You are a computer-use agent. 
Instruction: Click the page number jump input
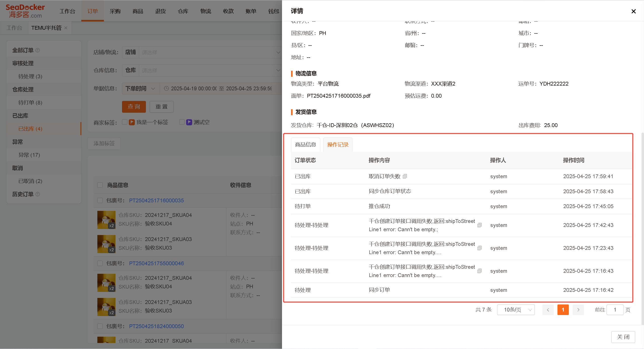615,310
